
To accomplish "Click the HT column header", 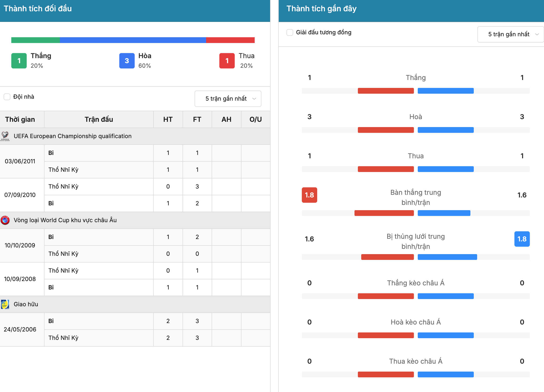I will (168, 119).
